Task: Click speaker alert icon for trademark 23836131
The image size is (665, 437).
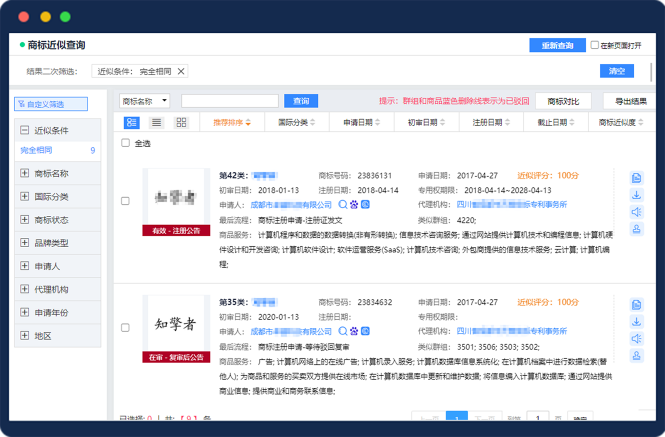Action: (637, 212)
